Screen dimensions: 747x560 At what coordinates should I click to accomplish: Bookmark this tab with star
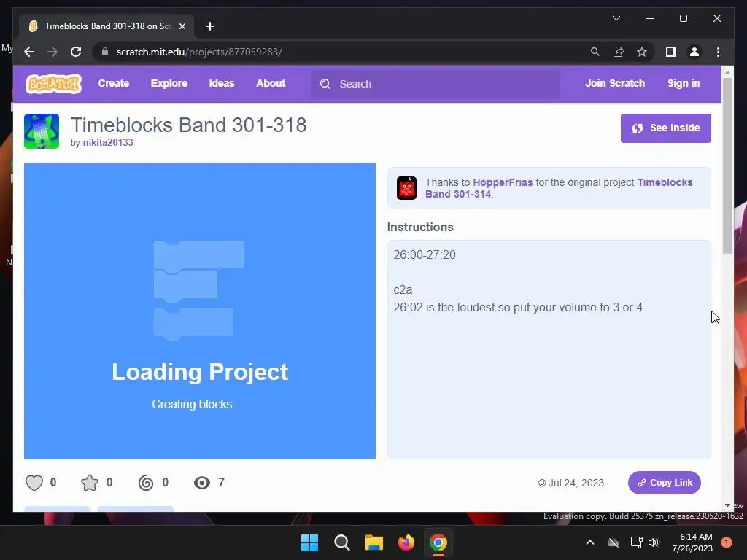[x=642, y=52]
